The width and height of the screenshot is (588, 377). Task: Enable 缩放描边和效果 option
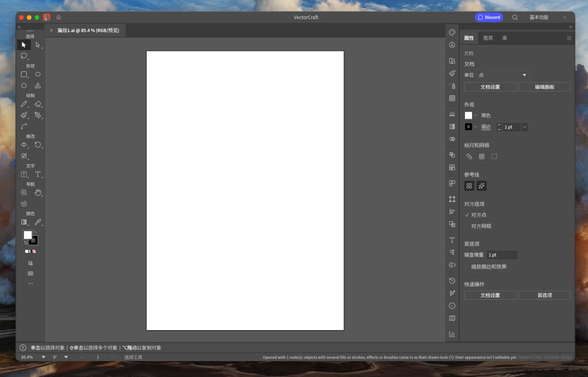click(x=488, y=267)
